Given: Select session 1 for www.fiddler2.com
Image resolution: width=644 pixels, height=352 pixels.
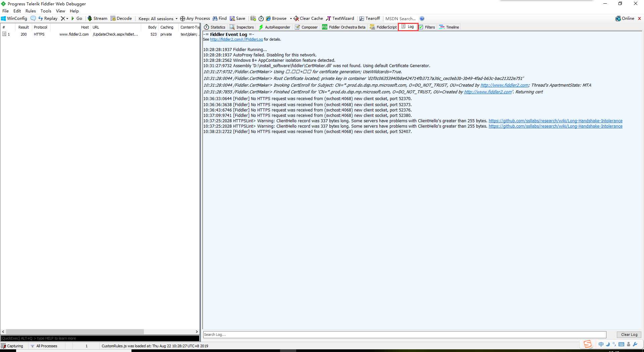Looking at the screenshot, I should 100,34.
